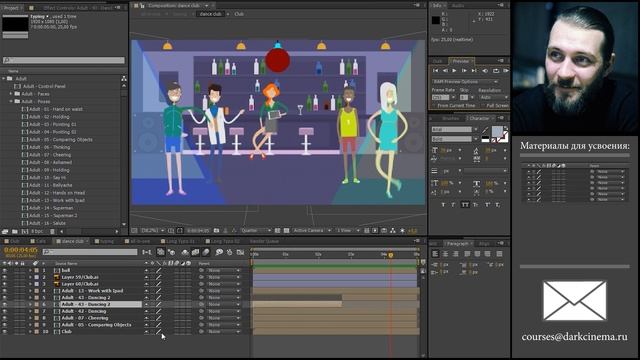Open preview Resolution Auto dropdown
This screenshot has width=640, height=360.
494,98
